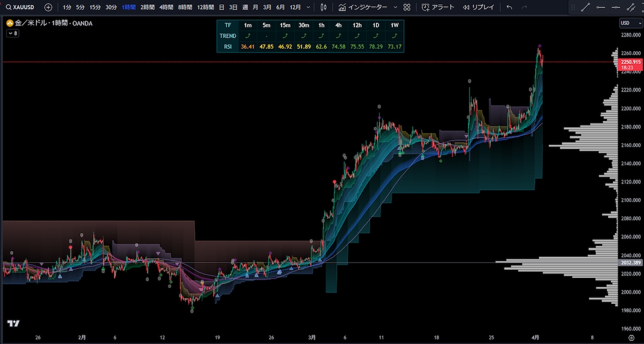Click the TradingView logo at bottom left

13,323
